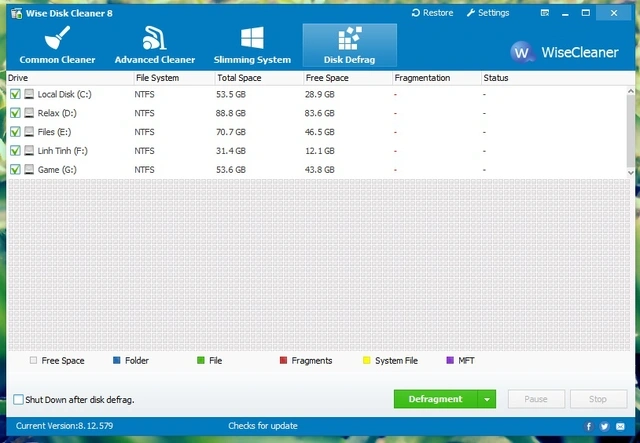Select the Disk Defrag tab
Screen dimensions: 640x443
click(x=349, y=45)
